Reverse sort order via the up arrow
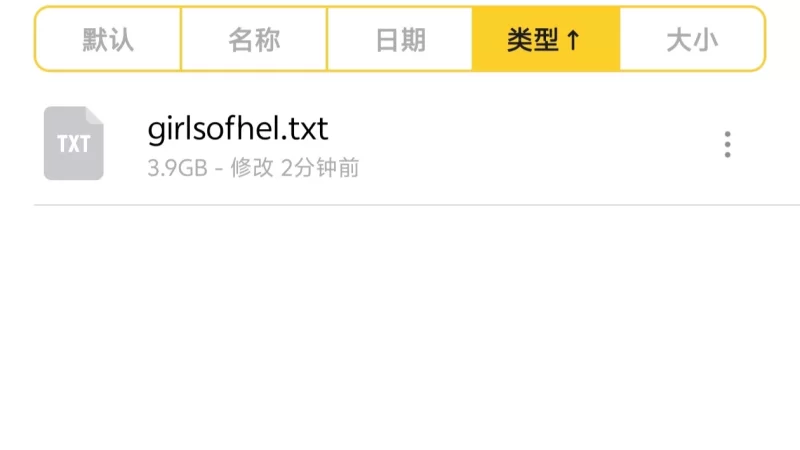The width and height of the screenshot is (800, 450). [x=573, y=40]
